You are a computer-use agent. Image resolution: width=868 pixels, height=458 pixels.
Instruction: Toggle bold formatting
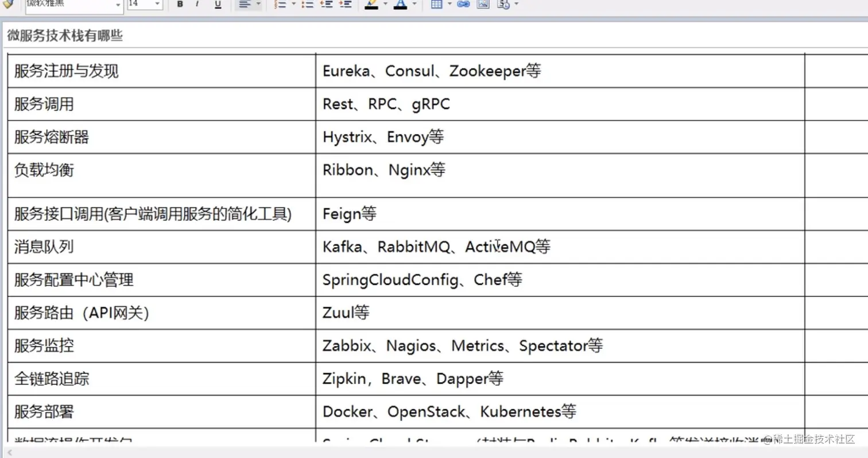(x=180, y=5)
